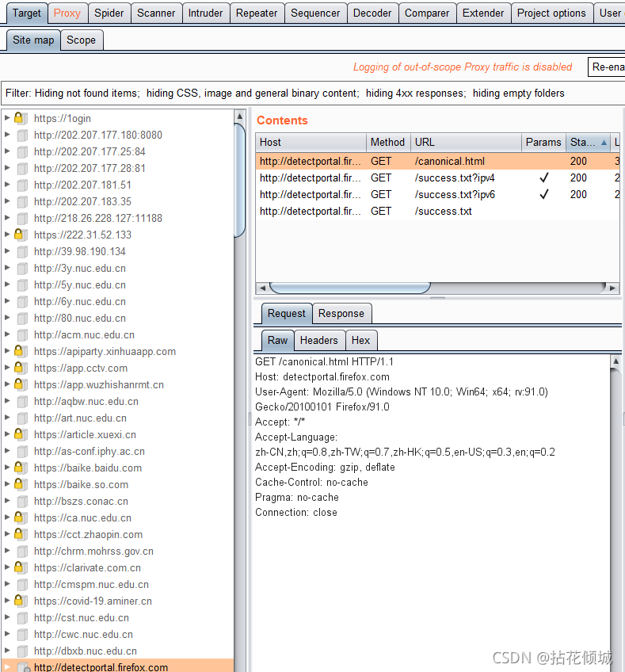Expand the http://art.nuc.edu.cn tree node
Viewport: 625px width, 672px height.
point(7,418)
